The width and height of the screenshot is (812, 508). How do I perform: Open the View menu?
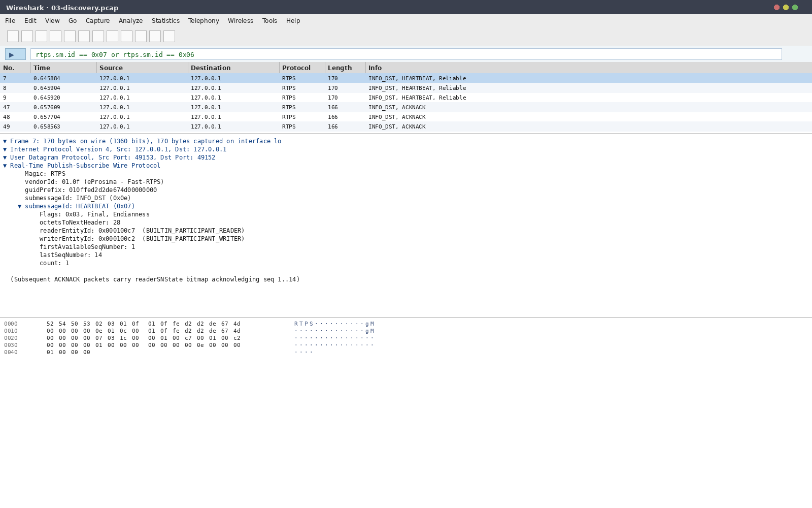52,21
